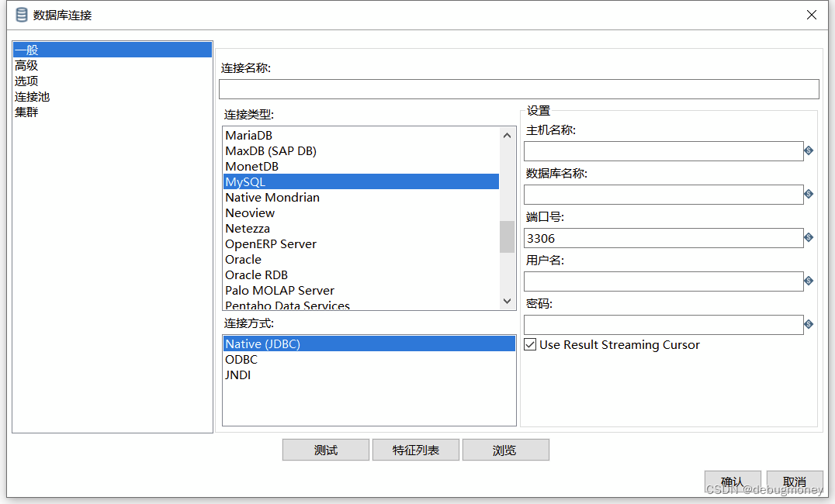Select Oracle RDB connection type
The width and height of the screenshot is (835, 504).
tap(361, 274)
